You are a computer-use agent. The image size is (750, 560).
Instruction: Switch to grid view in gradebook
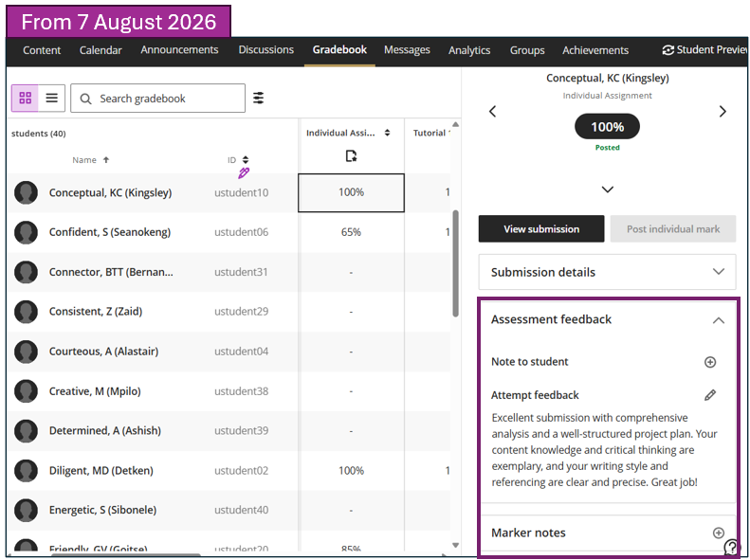(x=26, y=98)
